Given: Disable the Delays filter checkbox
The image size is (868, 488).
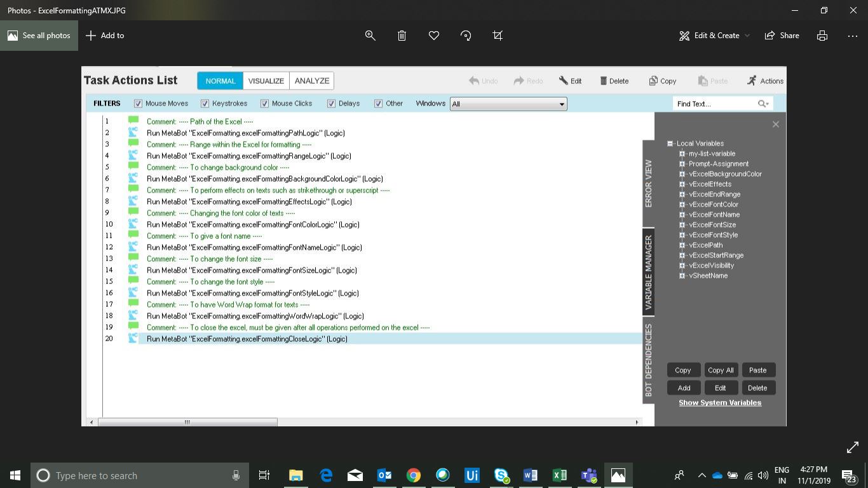Looking at the screenshot, I should (331, 104).
